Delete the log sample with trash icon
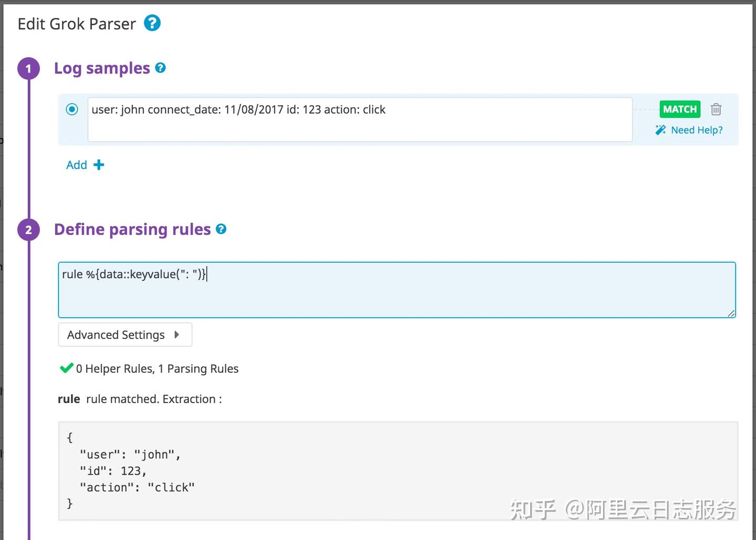Screen dimensions: 756x540 point(716,109)
